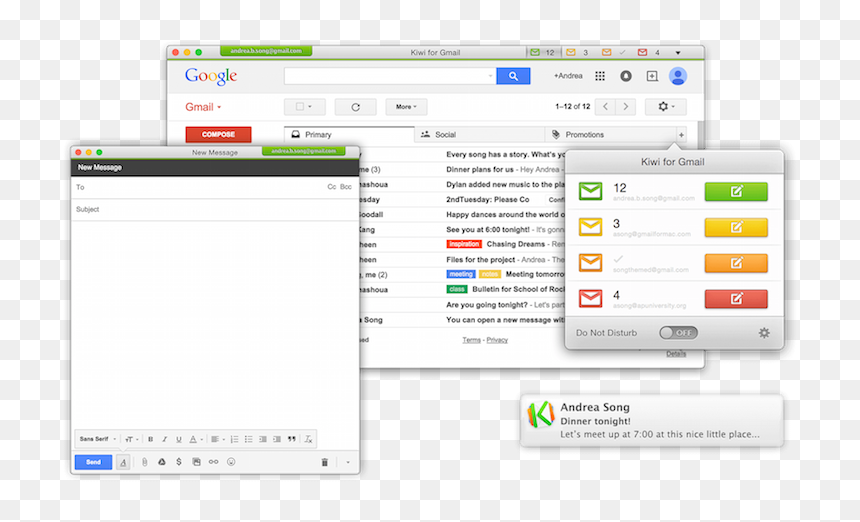This screenshot has height=522, width=860.
Task: Add Cc recipients in New Message
Action: click(x=331, y=187)
